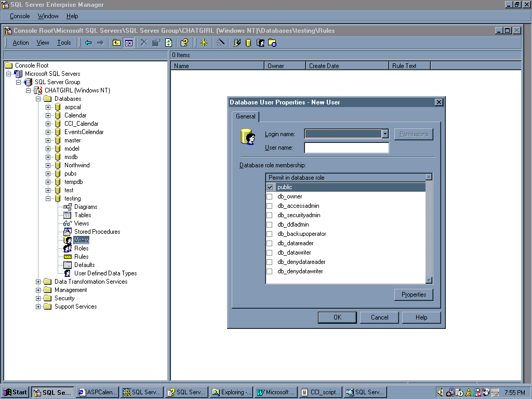Toggle the Show/Hide console tree icon
The width and height of the screenshot is (532, 399).
[129, 43]
